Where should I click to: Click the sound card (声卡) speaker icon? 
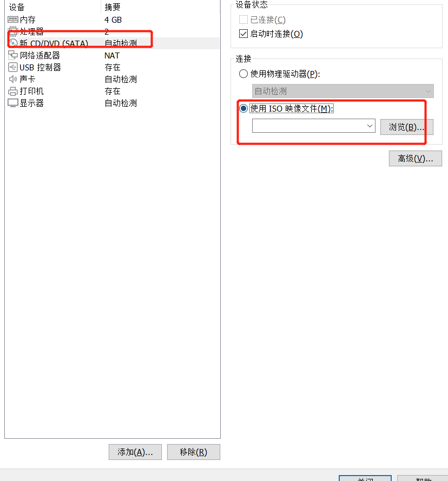(12, 79)
